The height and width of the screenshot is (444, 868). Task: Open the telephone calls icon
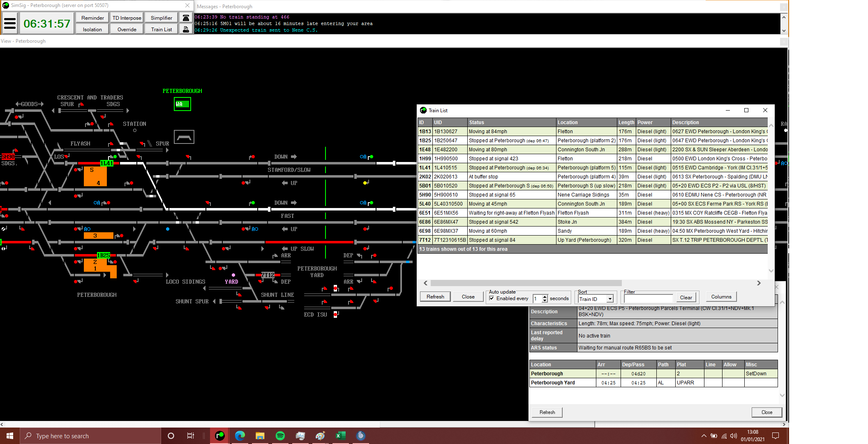pyautogui.click(x=186, y=18)
